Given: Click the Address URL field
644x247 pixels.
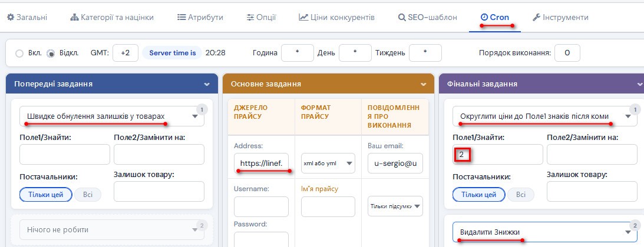Looking at the screenshot, I should [x=261, y=163].
